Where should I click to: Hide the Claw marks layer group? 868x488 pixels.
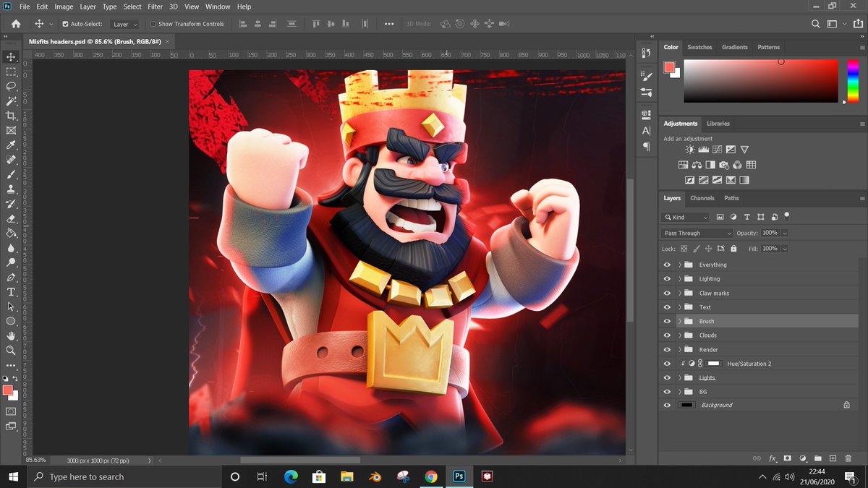coord(667,293)
